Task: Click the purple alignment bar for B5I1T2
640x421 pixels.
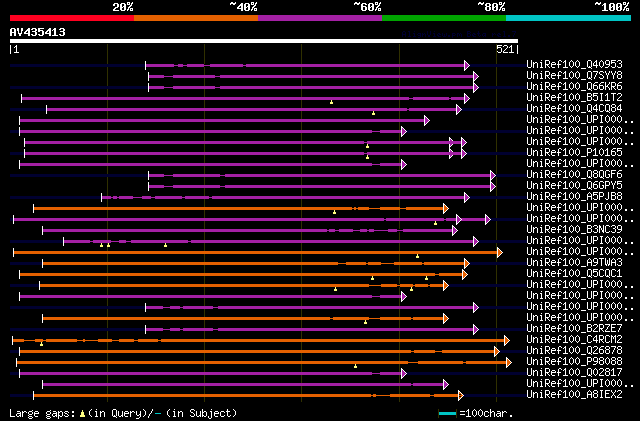Action: click(x=243, y=98)
